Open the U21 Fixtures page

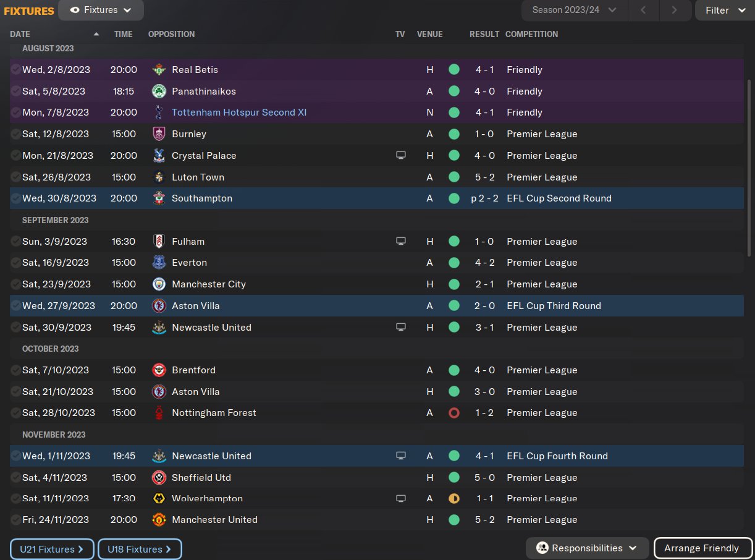coord(52,549)
